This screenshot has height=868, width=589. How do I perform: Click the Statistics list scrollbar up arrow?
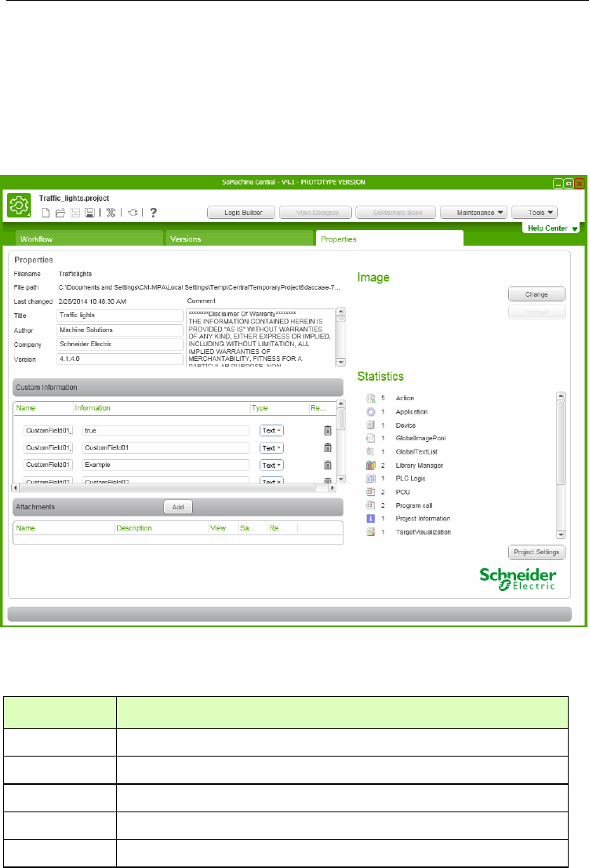[561, 396]
